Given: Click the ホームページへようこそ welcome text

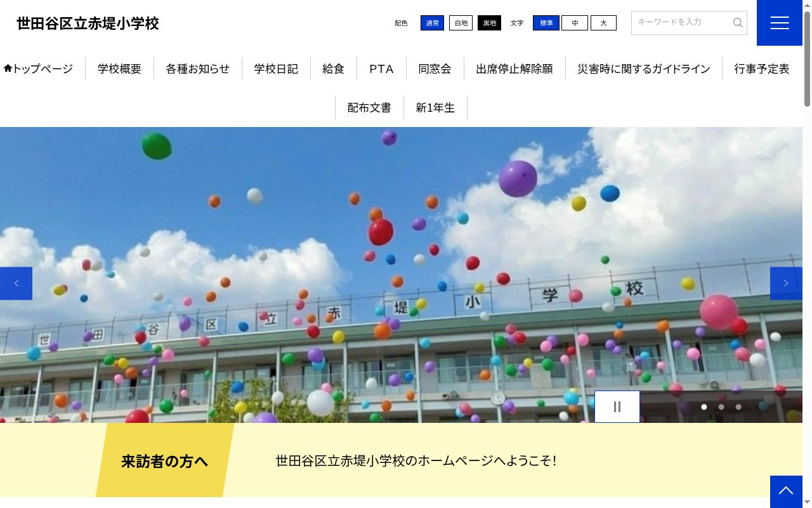Looking at the screenshot, I should coord(416,460).
